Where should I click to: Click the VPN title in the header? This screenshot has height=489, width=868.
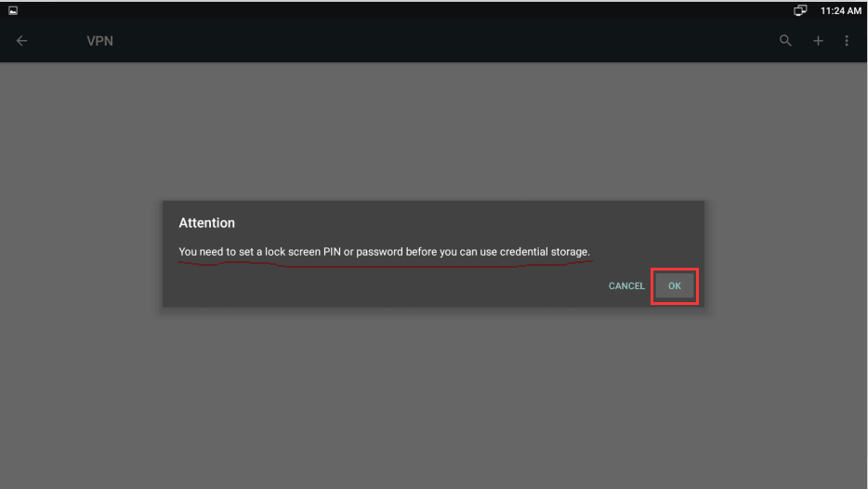(99, 41)
